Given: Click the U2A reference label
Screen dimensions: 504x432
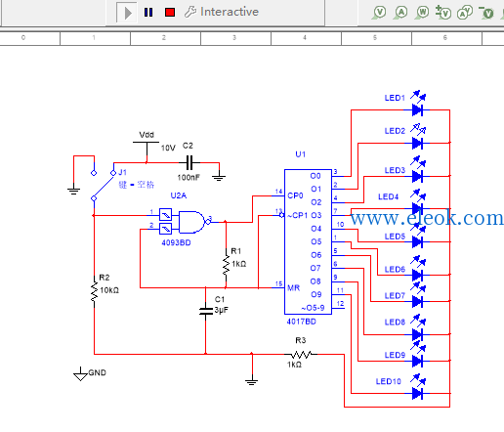Looking at the screenshot, I should [179, 195].
